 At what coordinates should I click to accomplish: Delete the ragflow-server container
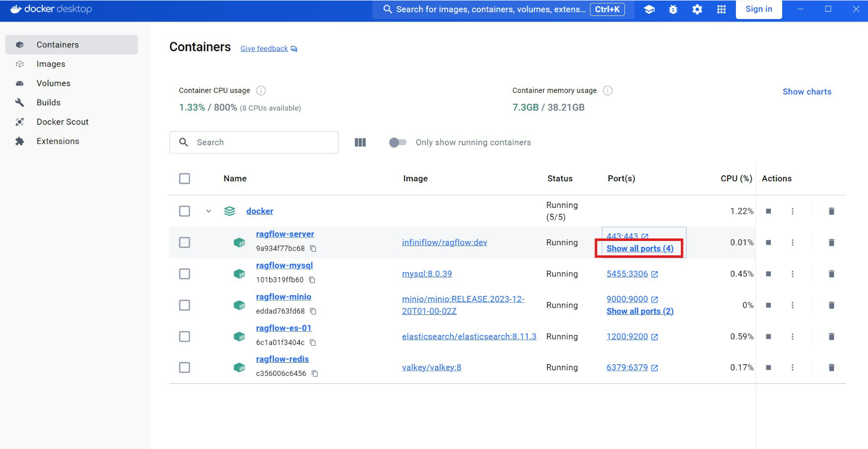coord(832,242)
